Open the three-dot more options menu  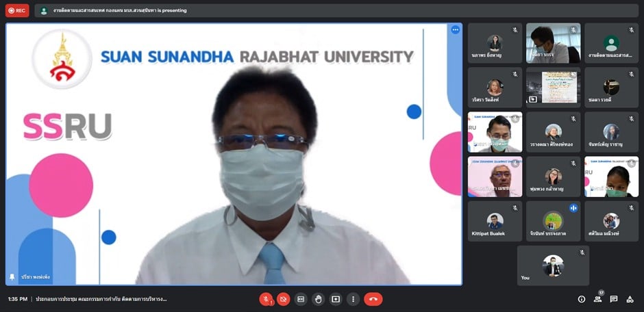coord(353,299)
